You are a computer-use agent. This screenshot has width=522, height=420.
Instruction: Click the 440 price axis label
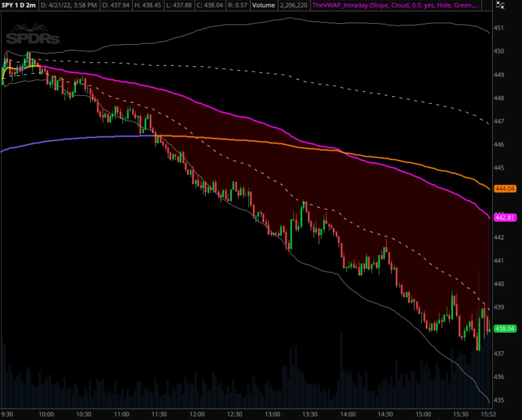(499, 284)
